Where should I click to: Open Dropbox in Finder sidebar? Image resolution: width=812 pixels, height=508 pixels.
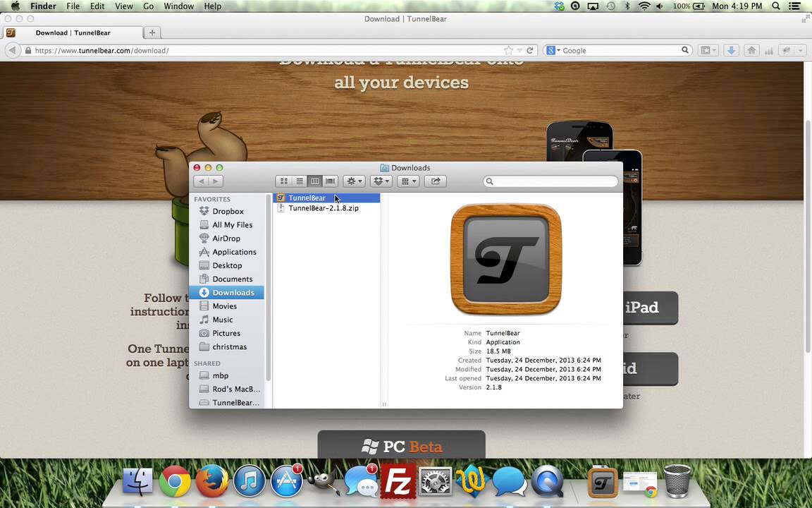coord(226,212)
